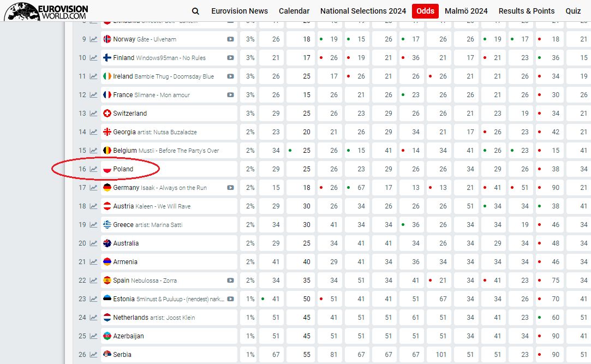Open National Selections 2024 in the navigation
591x364 pixels.
click(x=363, y=11)
